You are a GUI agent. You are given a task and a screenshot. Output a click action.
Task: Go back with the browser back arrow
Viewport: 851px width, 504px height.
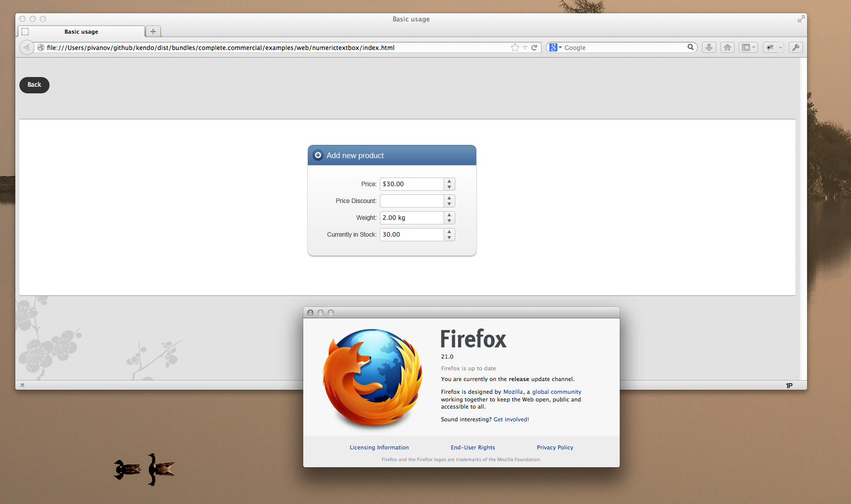27,47
